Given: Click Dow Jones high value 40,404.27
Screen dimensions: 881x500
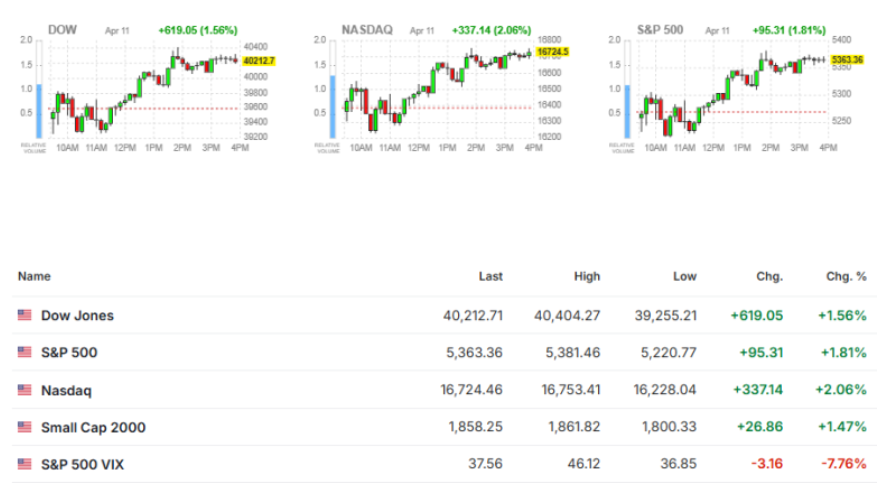Looking at the screenshot, I should tap(567, 316).
